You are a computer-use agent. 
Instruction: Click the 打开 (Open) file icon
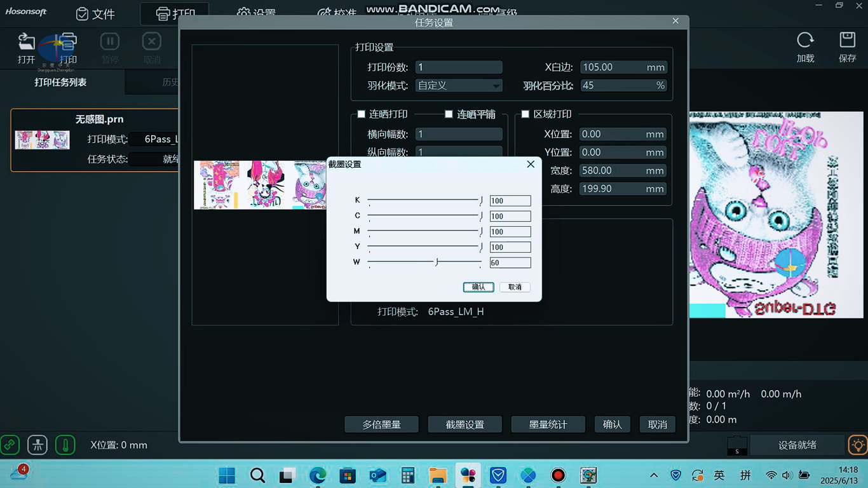[26, 42]
